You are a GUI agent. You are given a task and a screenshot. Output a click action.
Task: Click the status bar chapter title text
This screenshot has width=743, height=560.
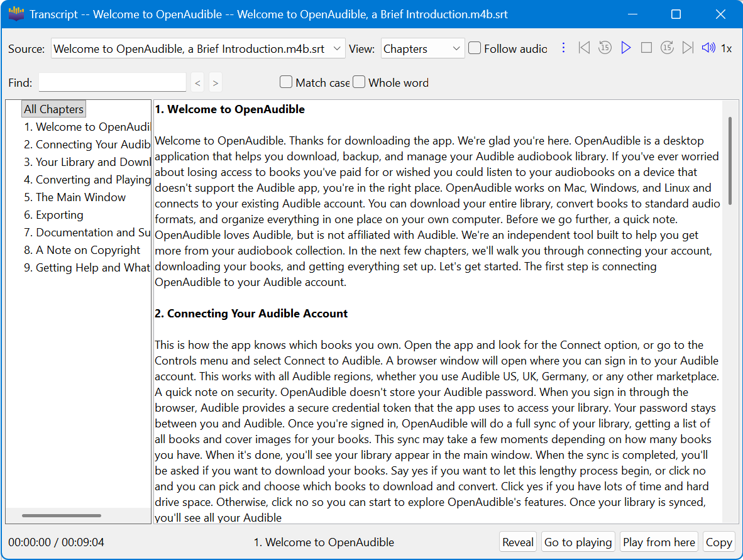[324, 542]
